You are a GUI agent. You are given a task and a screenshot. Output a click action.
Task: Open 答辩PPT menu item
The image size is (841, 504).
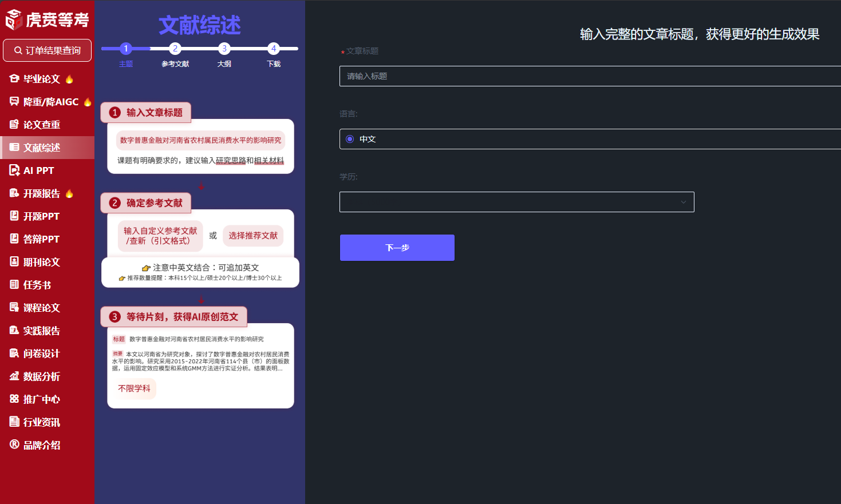tap(48, 239)
